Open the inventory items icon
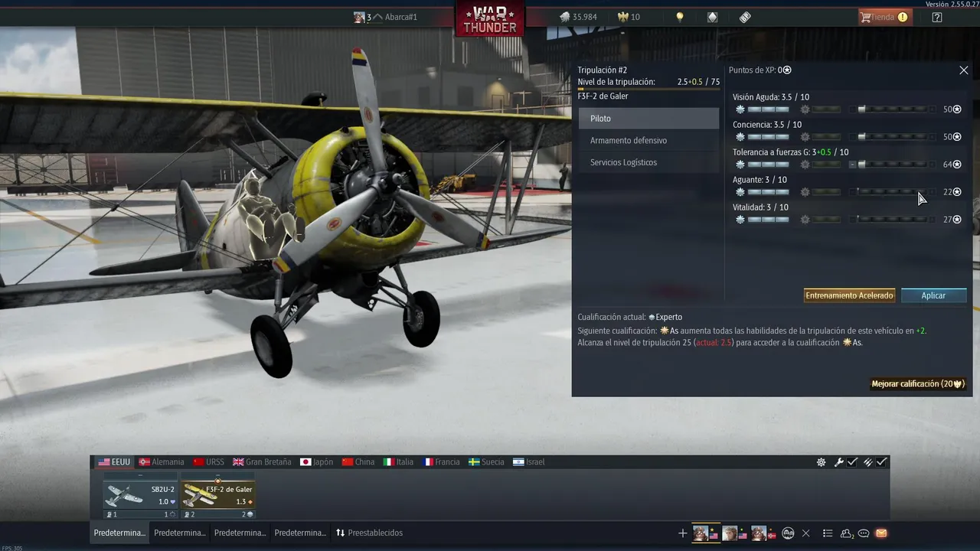 coord(745,17)
